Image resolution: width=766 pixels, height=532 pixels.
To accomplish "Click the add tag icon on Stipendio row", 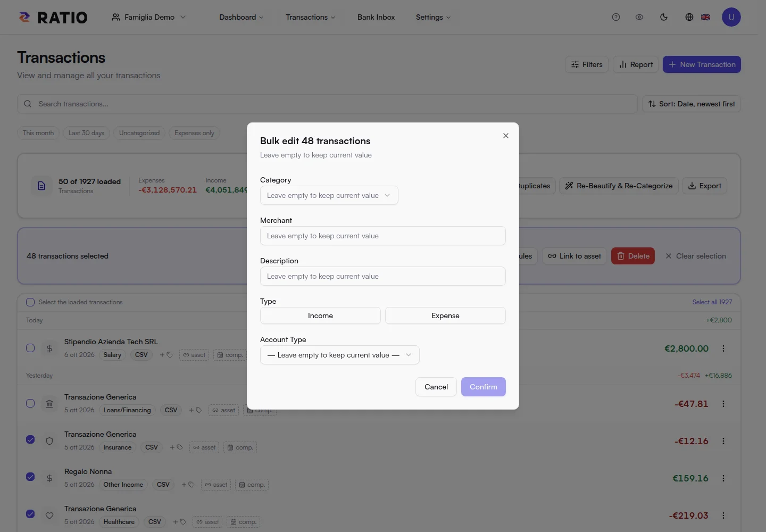I will 166,355.
